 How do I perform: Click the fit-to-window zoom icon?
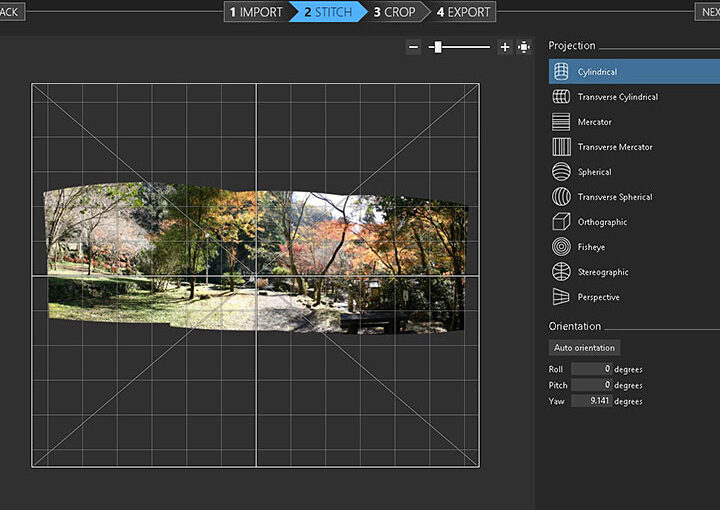524,47
